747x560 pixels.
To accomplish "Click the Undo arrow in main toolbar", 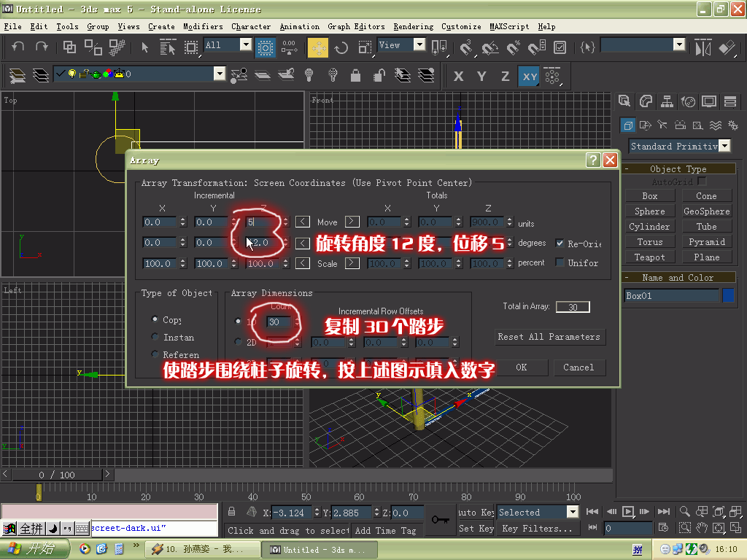I will point(18,47).
